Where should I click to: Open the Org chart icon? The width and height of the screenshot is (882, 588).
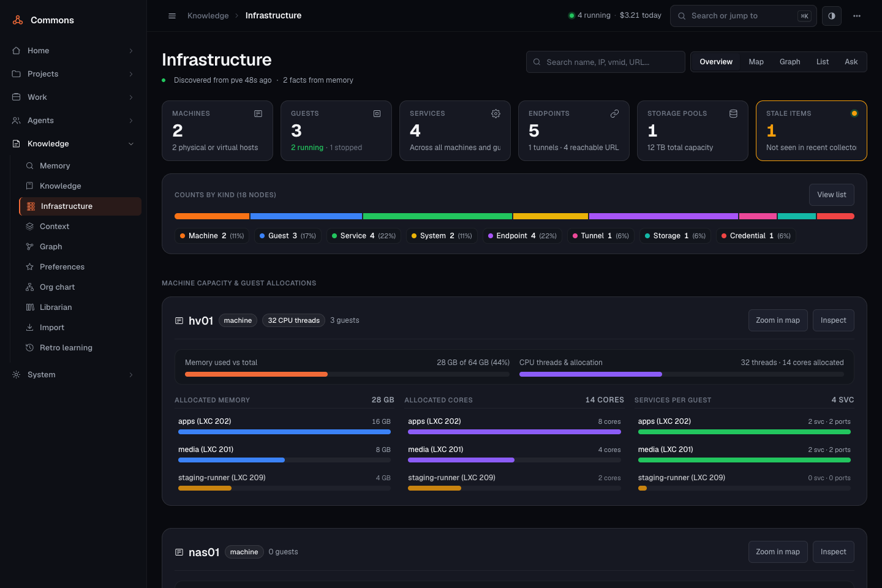29,287
